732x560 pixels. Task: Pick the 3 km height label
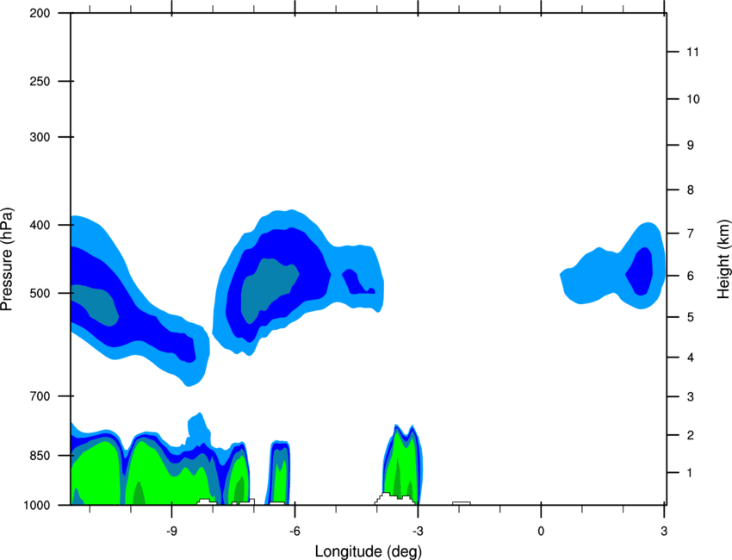[691, 397]
